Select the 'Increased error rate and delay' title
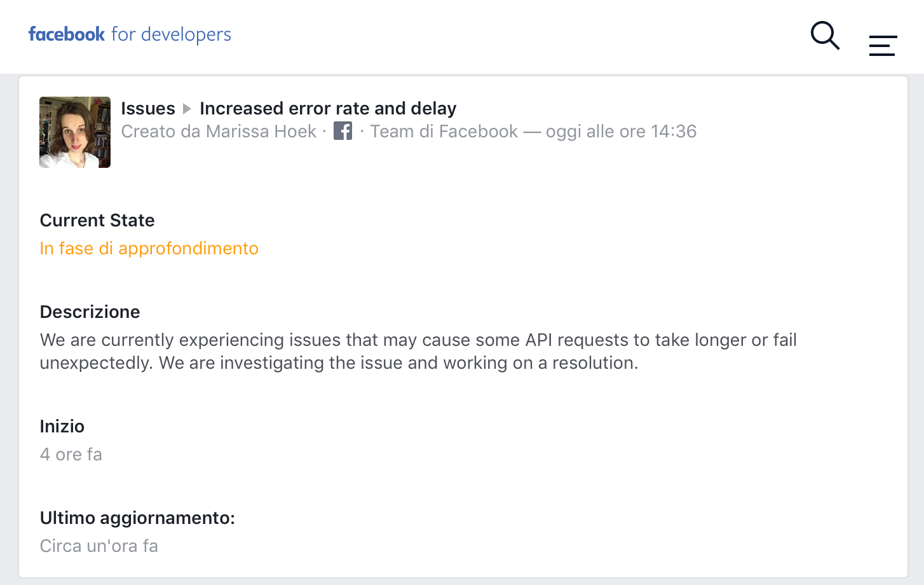 [x=328, y=108]
